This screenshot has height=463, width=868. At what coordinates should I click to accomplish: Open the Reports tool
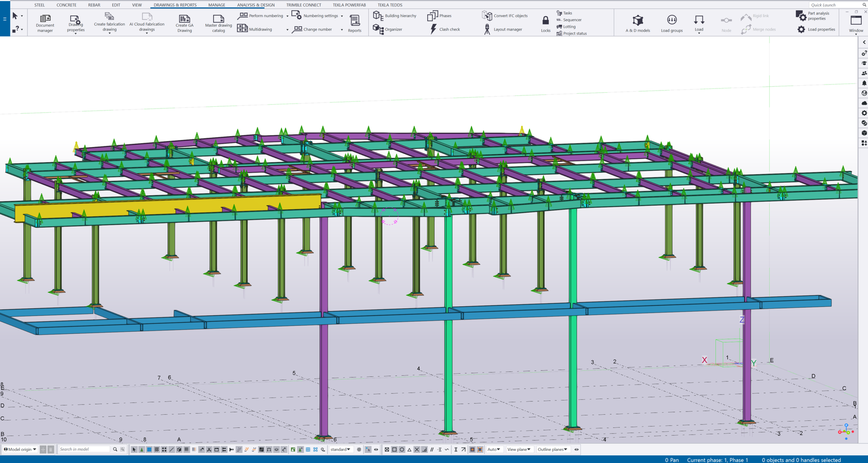point(355,23)
